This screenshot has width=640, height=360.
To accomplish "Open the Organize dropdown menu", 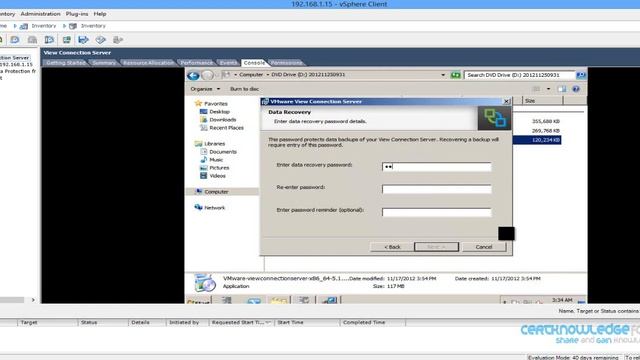I will [x=205, y=89].
